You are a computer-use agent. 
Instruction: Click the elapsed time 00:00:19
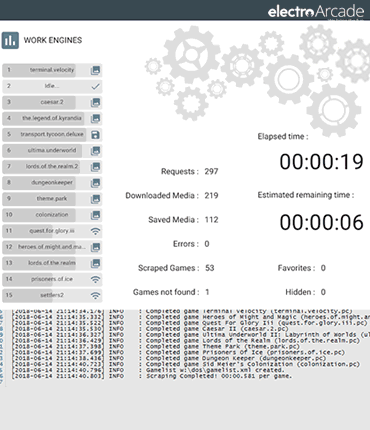coord(321,162)
